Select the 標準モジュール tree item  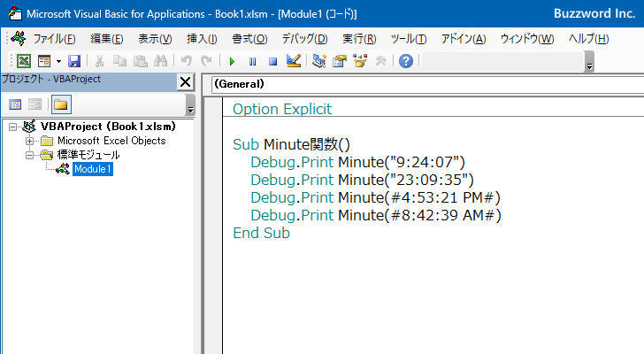tap(88, 155)
